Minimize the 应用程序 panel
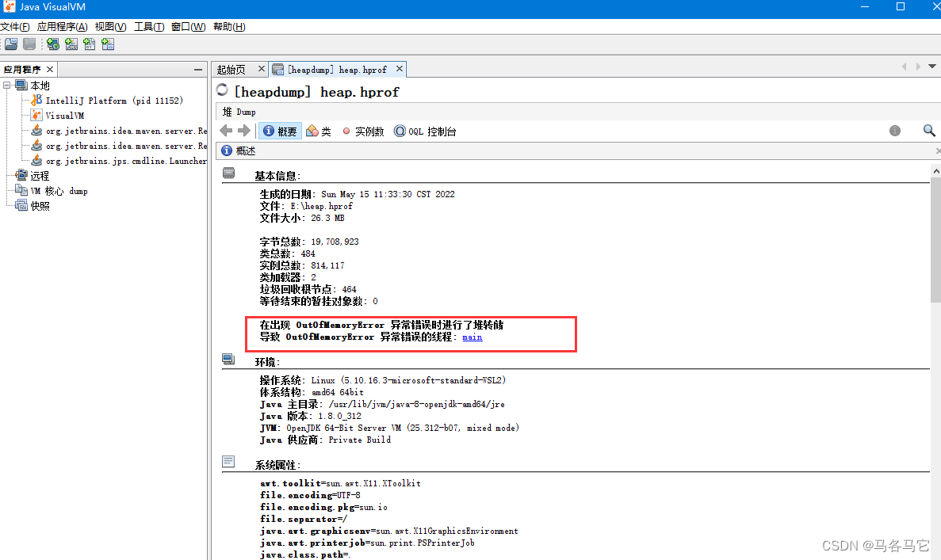This screenshot has height=560, width=941. tap(198, 70)
